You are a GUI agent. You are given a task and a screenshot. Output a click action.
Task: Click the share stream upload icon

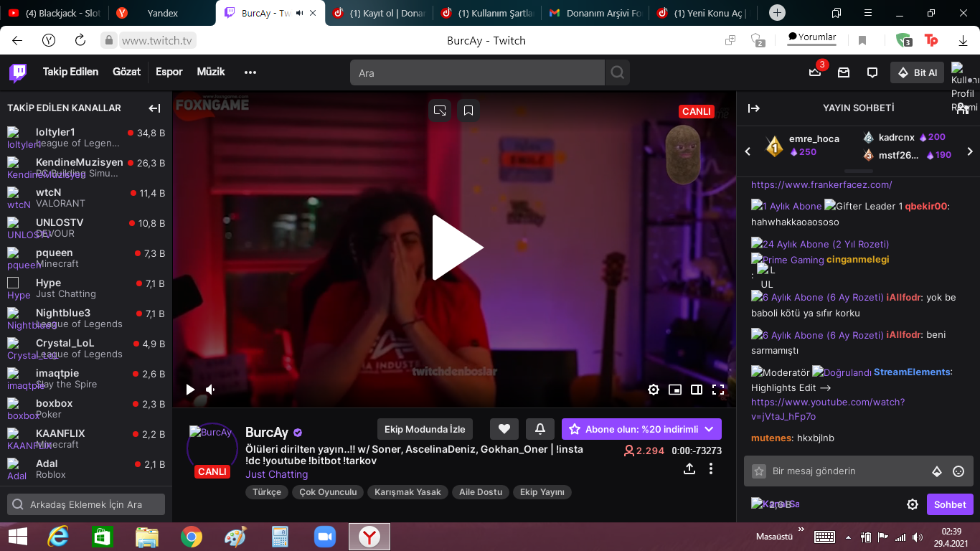(689, 468)
